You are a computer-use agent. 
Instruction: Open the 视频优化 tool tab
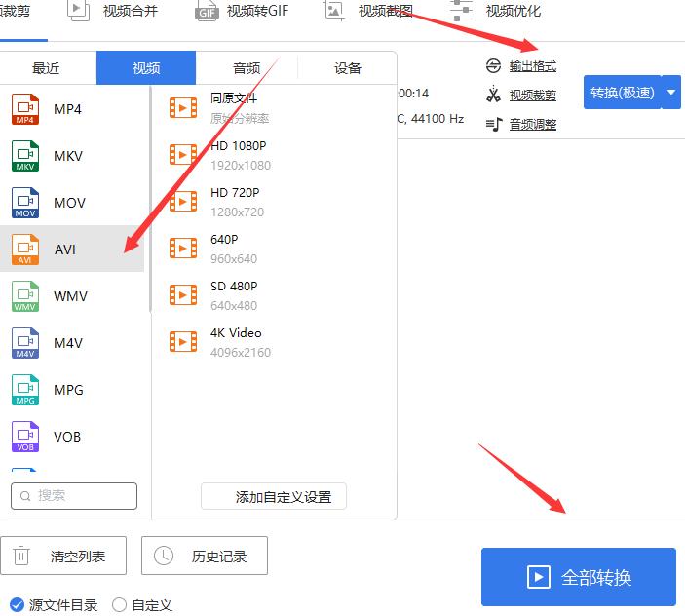(x=496, y=11)
